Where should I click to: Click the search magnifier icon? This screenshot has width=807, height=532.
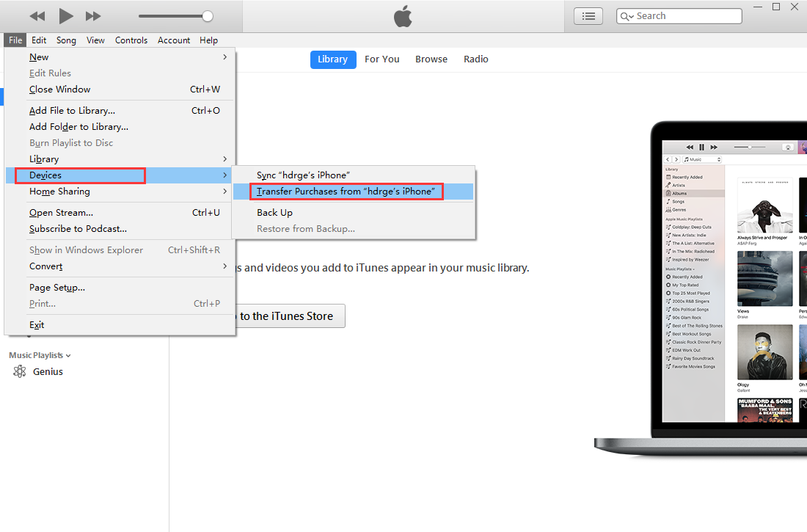click(x=627, y=16)
